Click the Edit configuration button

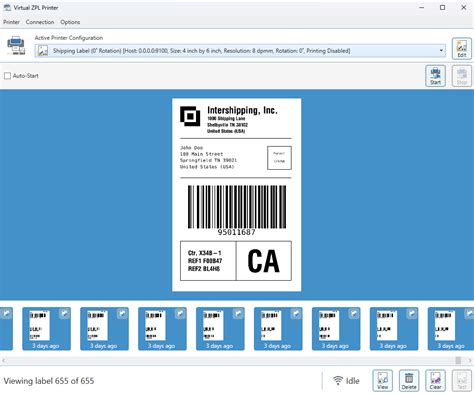pyautogui.click(x=462, y=49)
